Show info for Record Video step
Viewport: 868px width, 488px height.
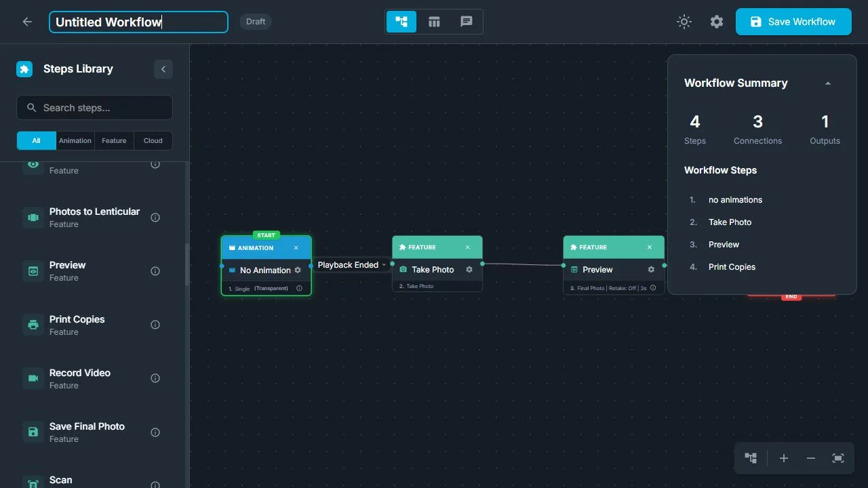pos(155,378)
